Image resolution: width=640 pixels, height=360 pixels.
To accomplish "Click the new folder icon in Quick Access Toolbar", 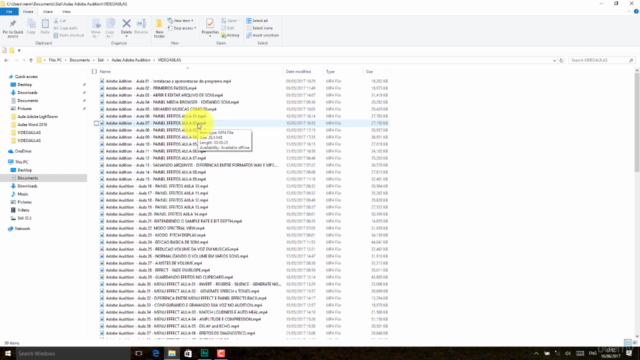I will click(12, 50).
